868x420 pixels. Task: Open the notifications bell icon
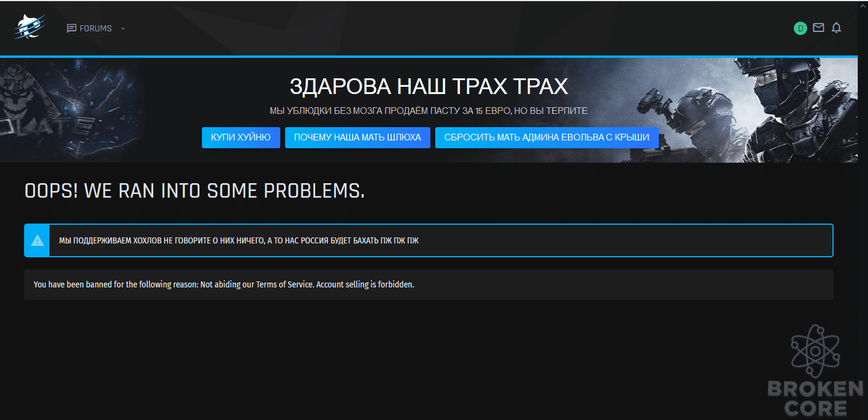point(836,28)
